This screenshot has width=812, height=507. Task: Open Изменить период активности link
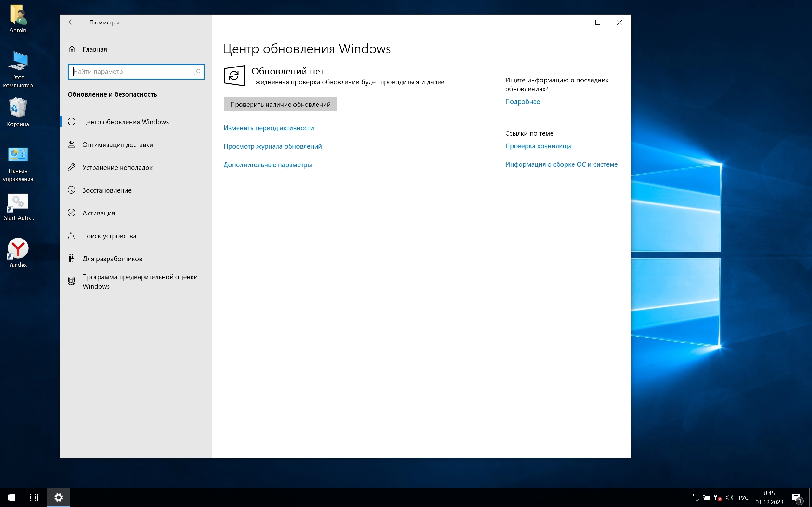point(268,128)
